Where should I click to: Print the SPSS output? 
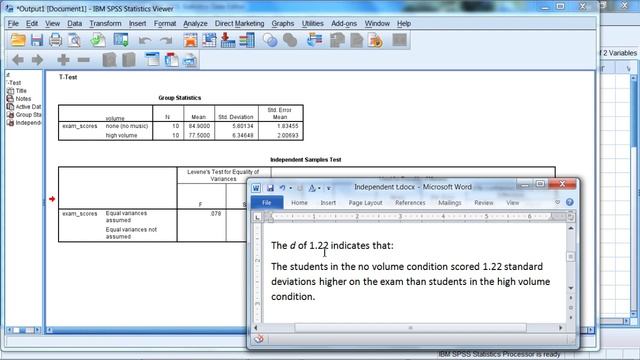(x=56, y=40)
